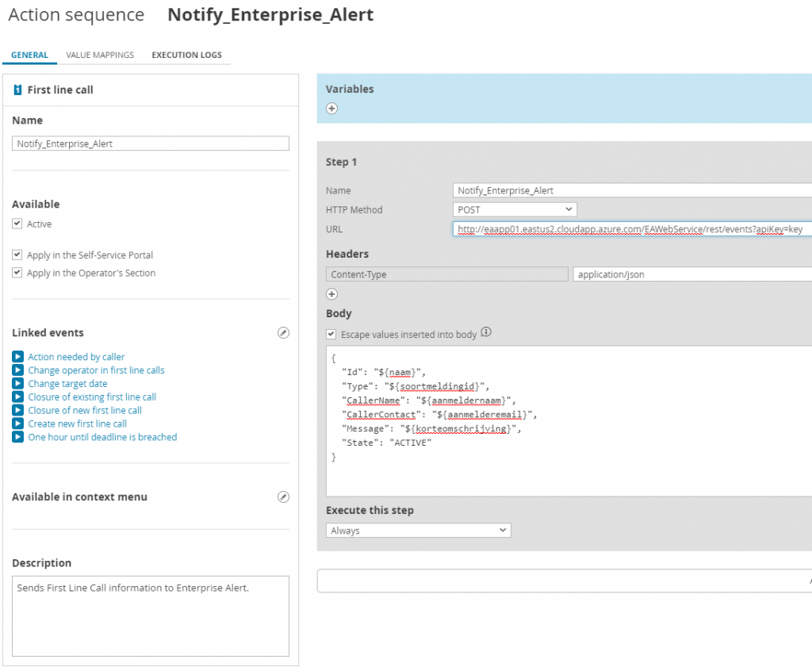Click the arrow icon beside Change target date
Image resolution: width=812 pixels, height=667 pixels.
click(x=17, y=383)
